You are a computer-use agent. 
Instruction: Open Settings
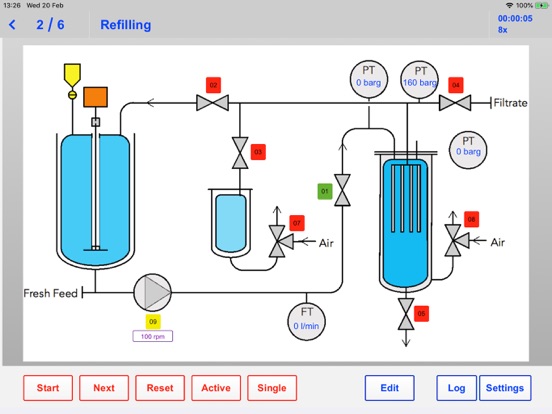pyautogui.click(x=505, y=388)
